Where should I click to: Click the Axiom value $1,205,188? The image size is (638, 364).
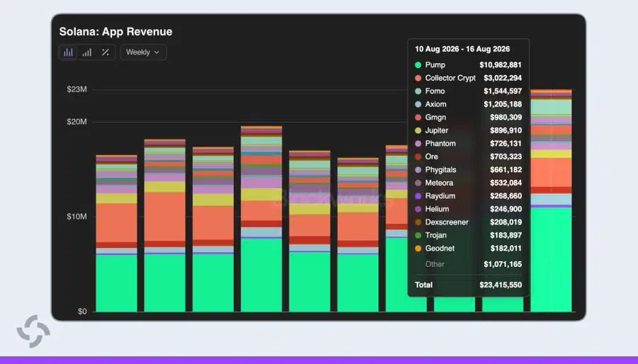coord(503,104)
